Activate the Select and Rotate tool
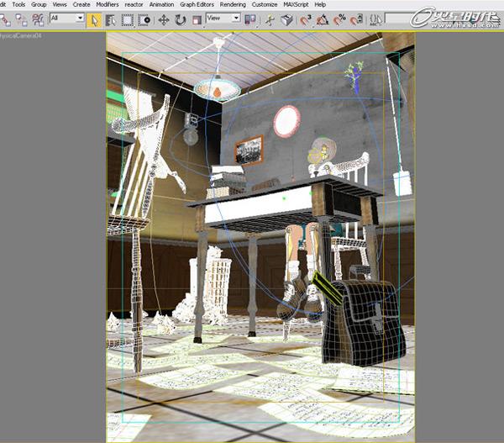 coord(180,20)
